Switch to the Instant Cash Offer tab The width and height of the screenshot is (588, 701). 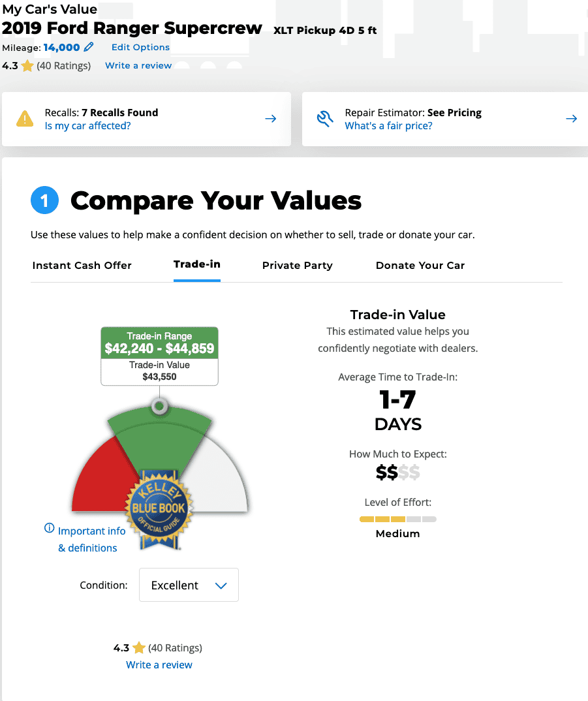(82, 266)
